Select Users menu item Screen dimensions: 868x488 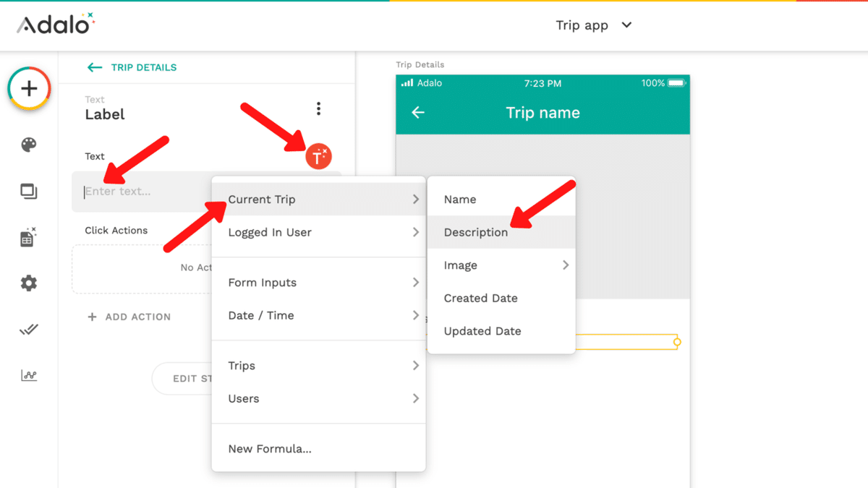pyautogui.click(x=318, y=398)
